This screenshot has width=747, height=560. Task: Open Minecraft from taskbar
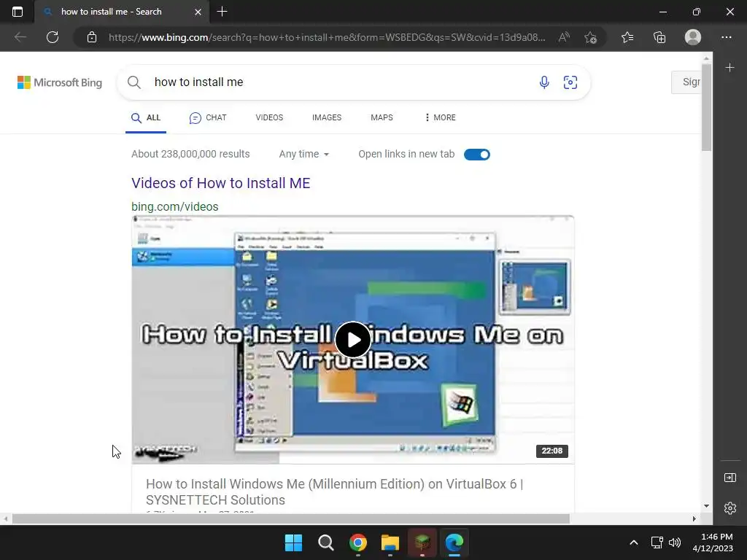tap(422, 542)
